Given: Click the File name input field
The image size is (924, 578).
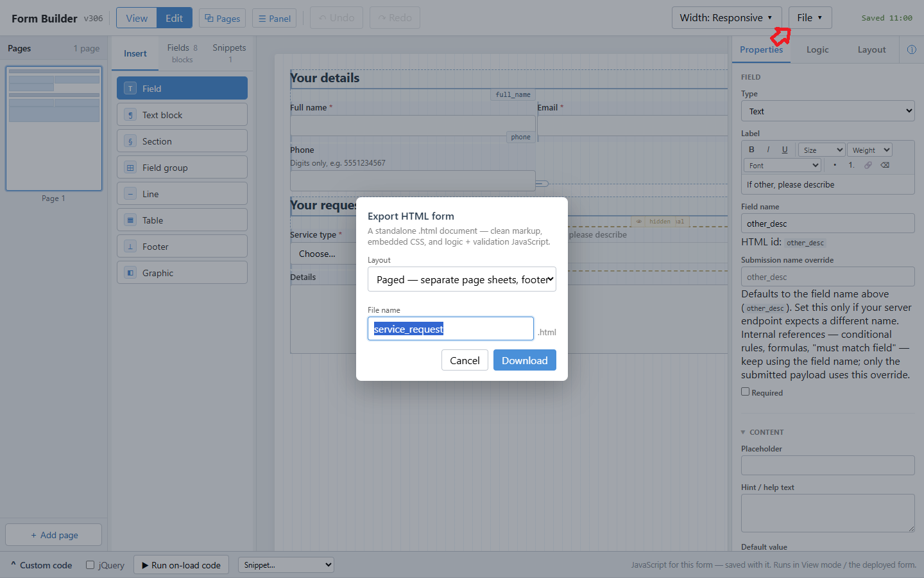Looking at the screenshot, I should [450, 329].
